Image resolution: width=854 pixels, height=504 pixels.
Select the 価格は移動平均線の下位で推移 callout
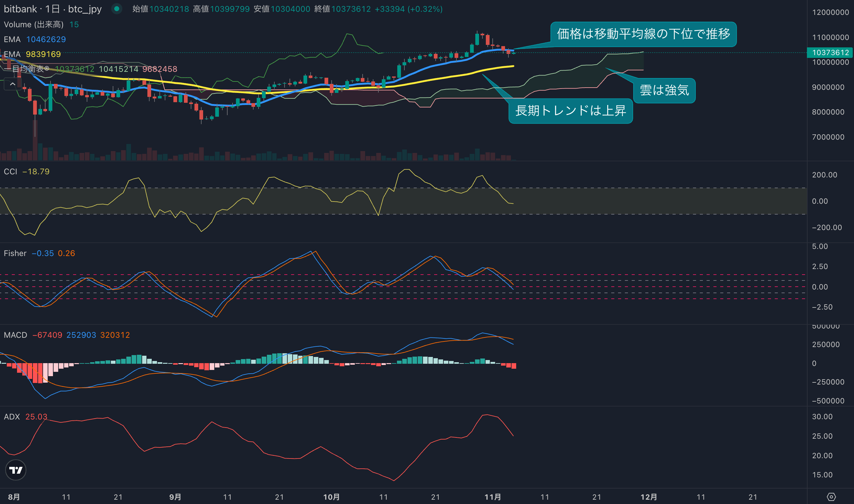[x=643, y=34]
